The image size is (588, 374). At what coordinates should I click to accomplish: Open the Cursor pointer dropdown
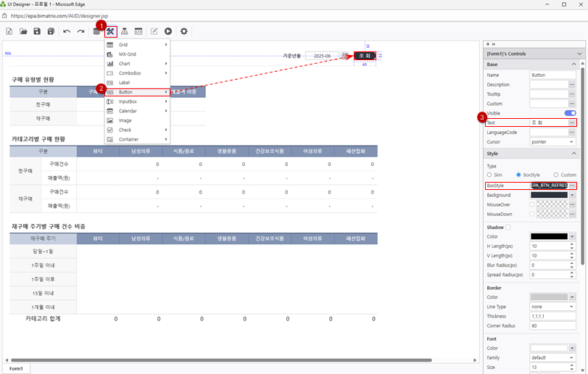[x=552, y=142]
